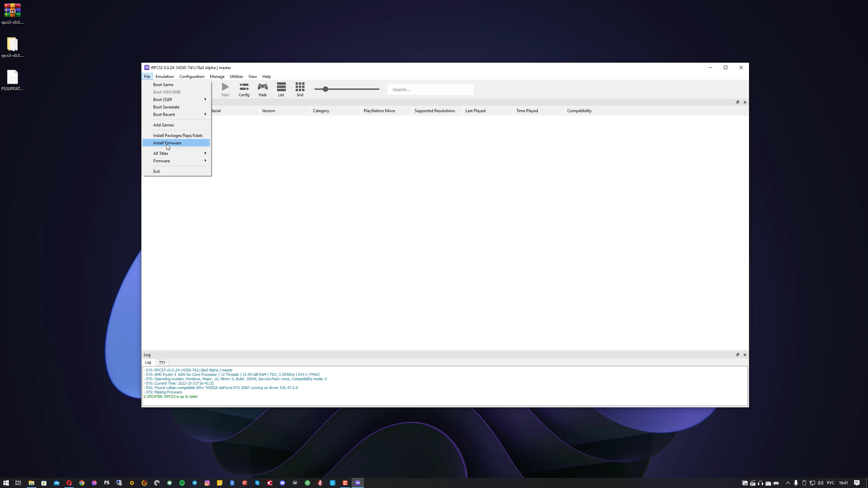Float the Log panel with undock icon
Screen dimensions: 868x488
tap(737, 354)
